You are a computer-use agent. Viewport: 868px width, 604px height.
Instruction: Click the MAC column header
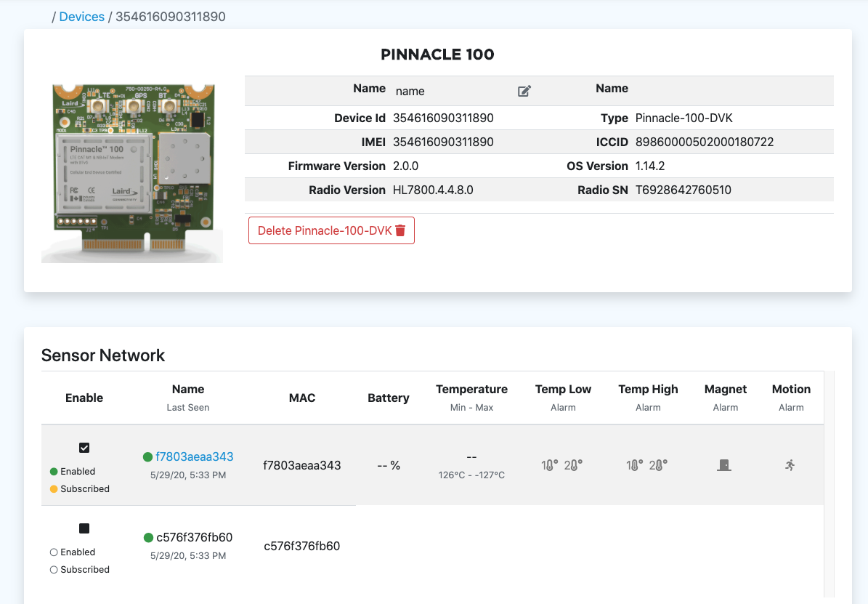pyautogui.click(x=302, y=398)
